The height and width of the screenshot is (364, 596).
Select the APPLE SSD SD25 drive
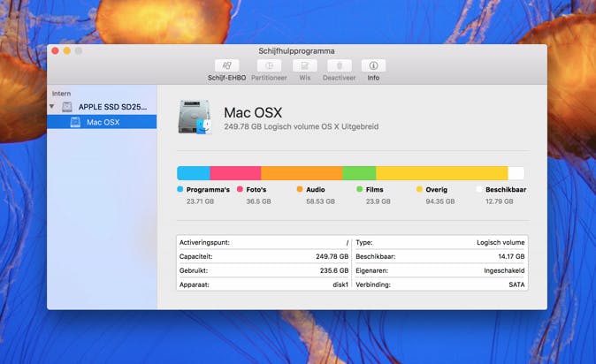click(112, 107)
